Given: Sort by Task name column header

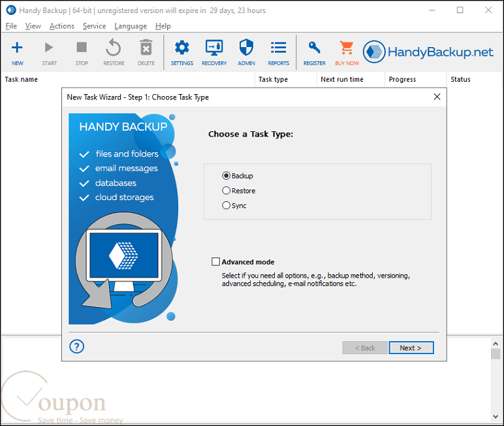Looking at the screenshot, I should (x=128, y=79).
